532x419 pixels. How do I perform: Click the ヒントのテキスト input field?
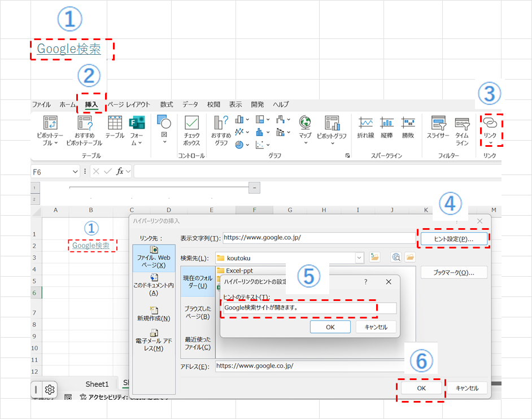click(x=309, y=308)
